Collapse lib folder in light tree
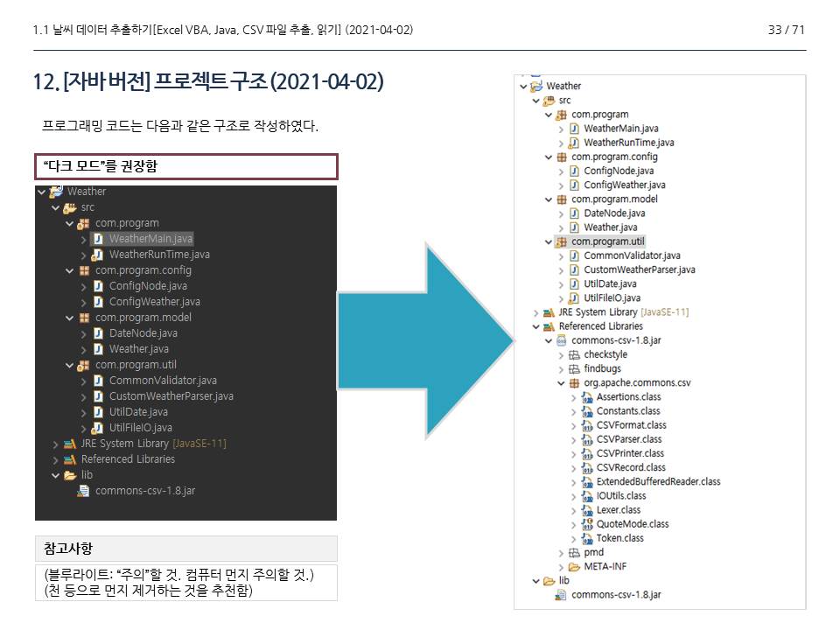 (536, 581)
